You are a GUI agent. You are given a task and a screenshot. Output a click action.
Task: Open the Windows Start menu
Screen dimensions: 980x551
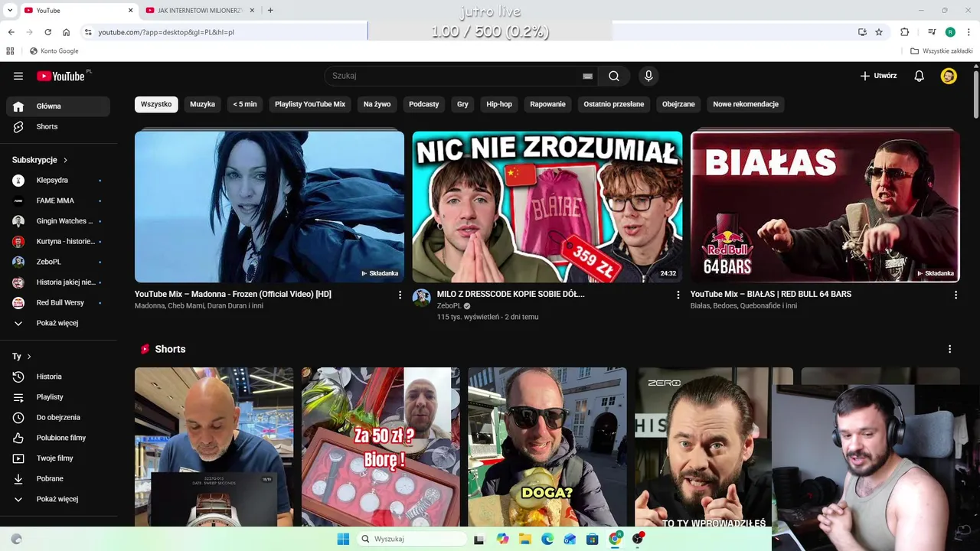point(343,539)
